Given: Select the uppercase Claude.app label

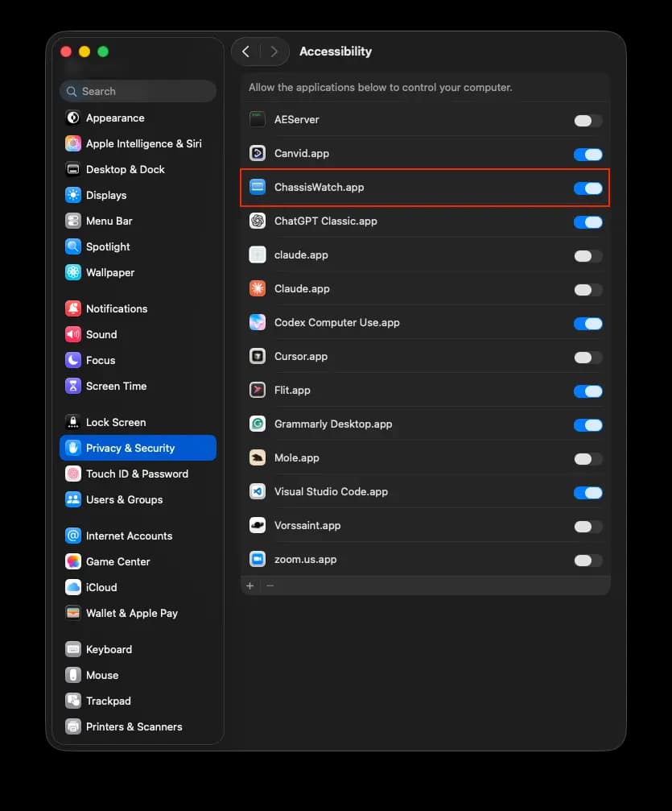Looking at the screenshot, I should (302, 288).
